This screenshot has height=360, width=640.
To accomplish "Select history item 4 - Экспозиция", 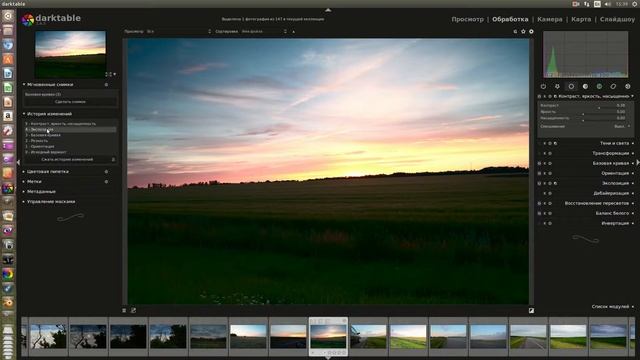I will 70,129.
